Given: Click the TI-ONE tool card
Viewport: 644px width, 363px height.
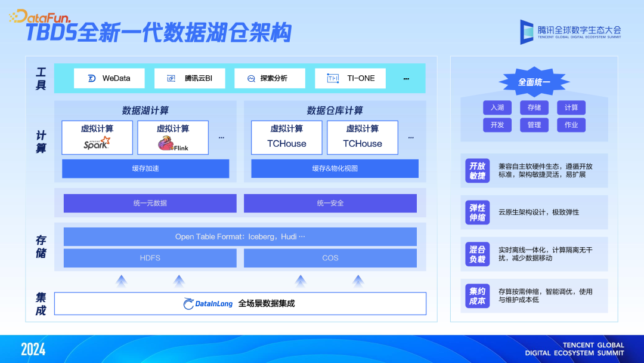Looking at the screenshot, I should click(x=351, y=79).
